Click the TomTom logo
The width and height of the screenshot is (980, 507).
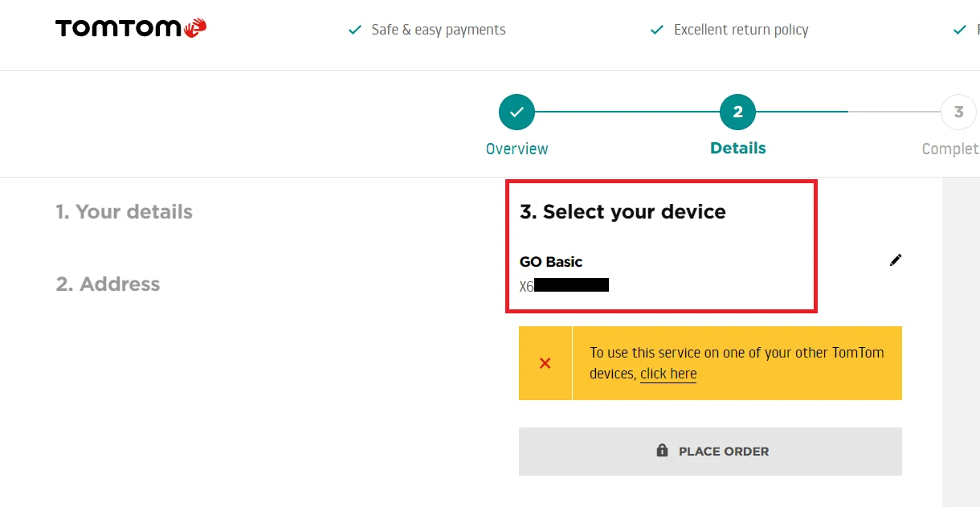[x=131, y=29]
